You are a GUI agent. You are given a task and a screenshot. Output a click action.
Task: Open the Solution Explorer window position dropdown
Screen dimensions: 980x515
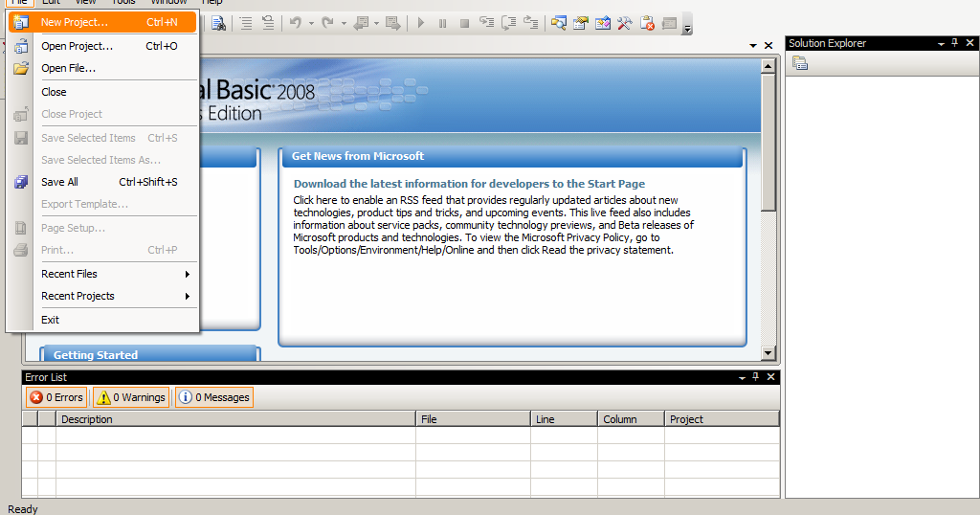(x=941, y=44)
